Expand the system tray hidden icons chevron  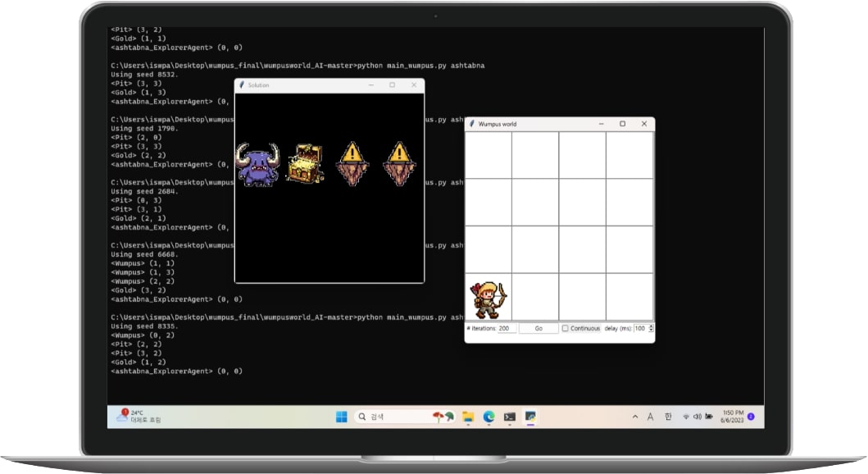634,417
